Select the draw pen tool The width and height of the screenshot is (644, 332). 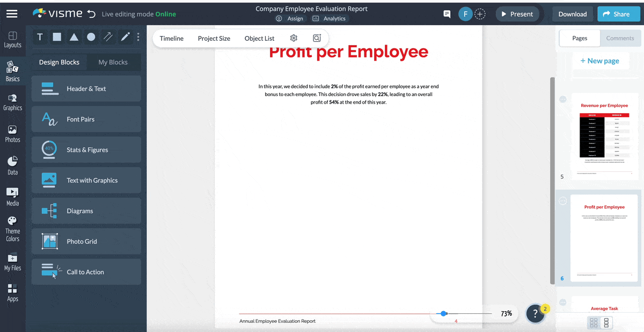click(125, 37)
